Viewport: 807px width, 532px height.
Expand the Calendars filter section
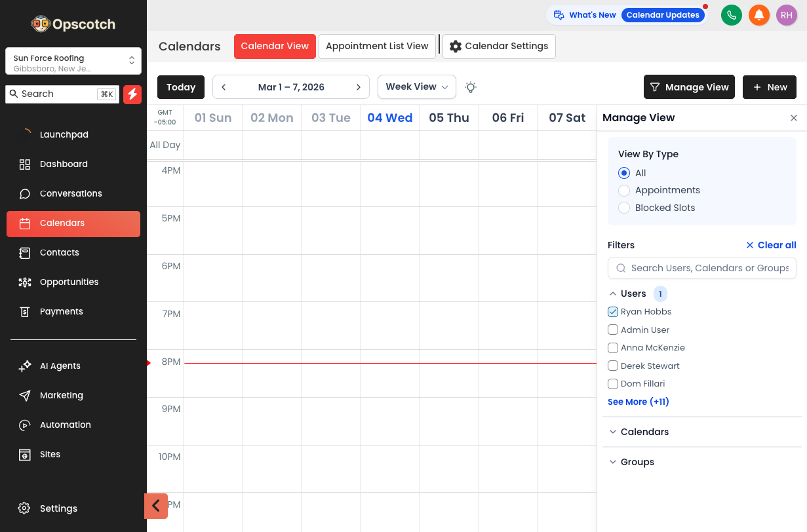point(644,432)
